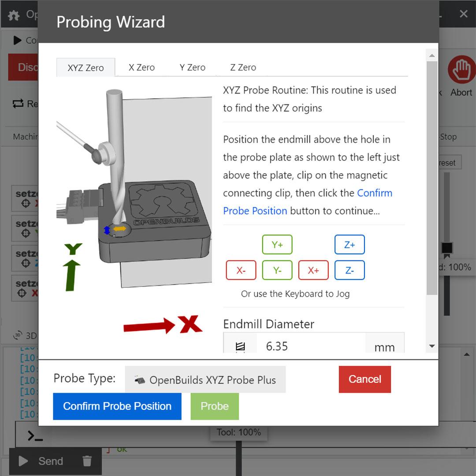
Task: Click the console prompt icon
Action: (x=35, y=436)
